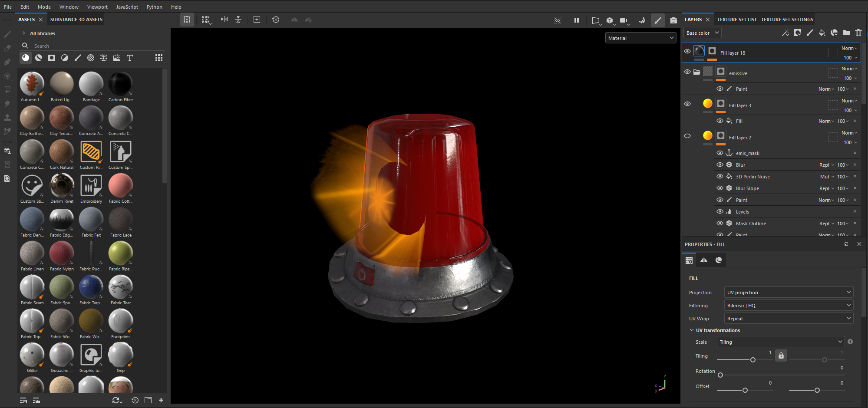Open the Viewport menu
This screenshot has width=868, height=408.
pos(97,7)
